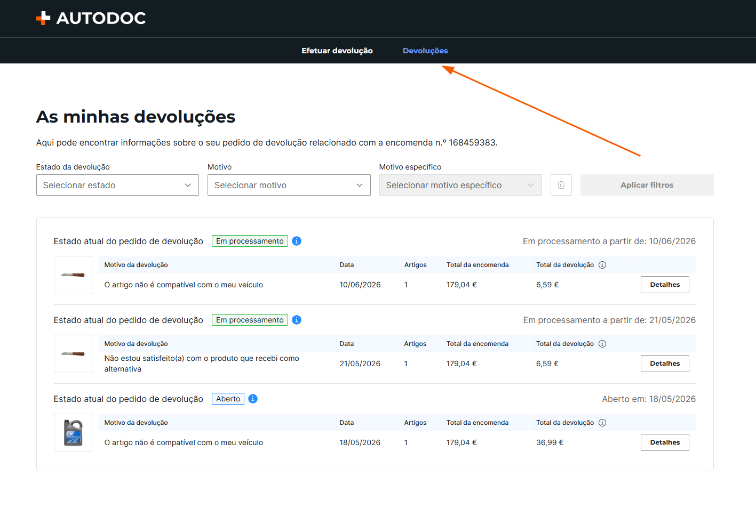Click Total da devolução info icon for 21/05/2026 return
The width and height of the screenshot is (756, 532).
click(x=602, y=344)
